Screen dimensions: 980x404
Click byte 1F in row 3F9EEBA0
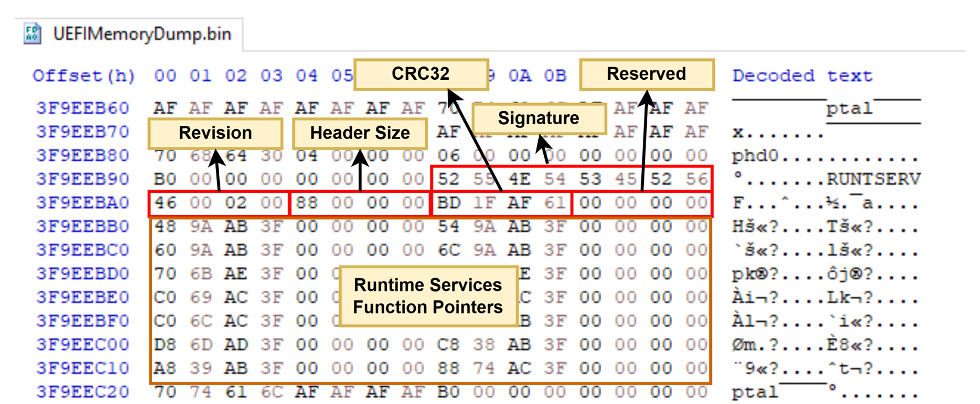(484, 203)
